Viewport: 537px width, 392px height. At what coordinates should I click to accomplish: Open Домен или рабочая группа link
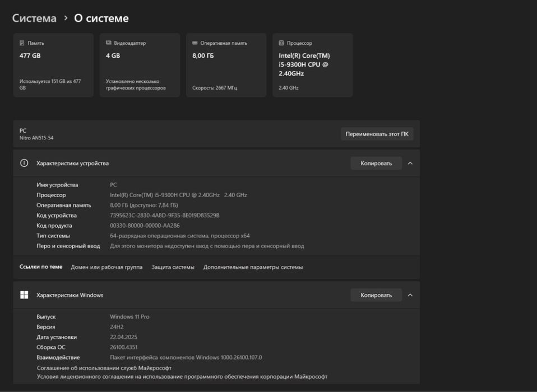click(107, 267)
